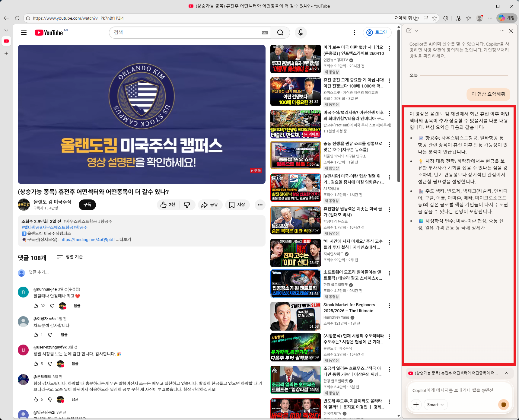519x420 pixels.
Task: Open the 올랜도 킴 미국주식 channel avatar
Action: 24,205
